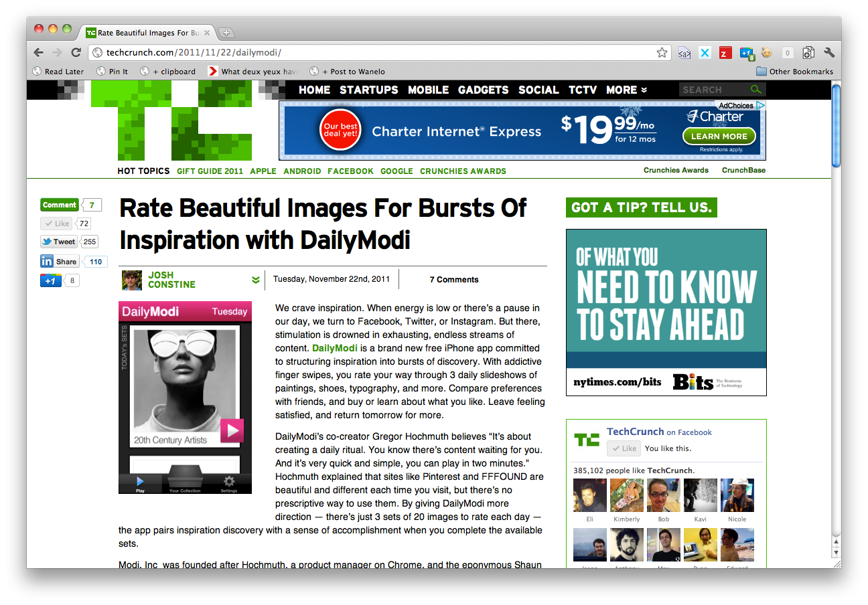This screenshot has width=868, height=605.
Task: Like the TechCrunch Facebook page
Action: pyautogui.click(x=624, y=448)
